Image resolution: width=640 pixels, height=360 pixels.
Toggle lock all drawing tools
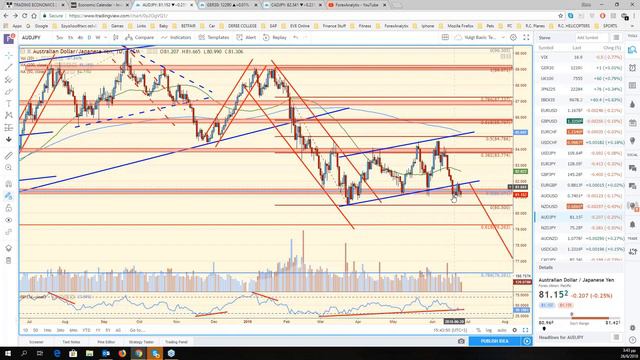point(9,208)
